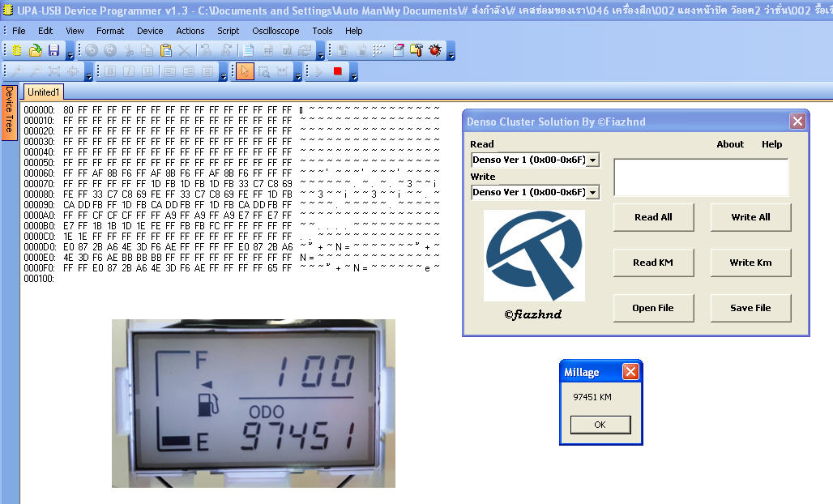Click the Underline formatting icon
This screenshot has width=833, height=504.
point(147,71)
